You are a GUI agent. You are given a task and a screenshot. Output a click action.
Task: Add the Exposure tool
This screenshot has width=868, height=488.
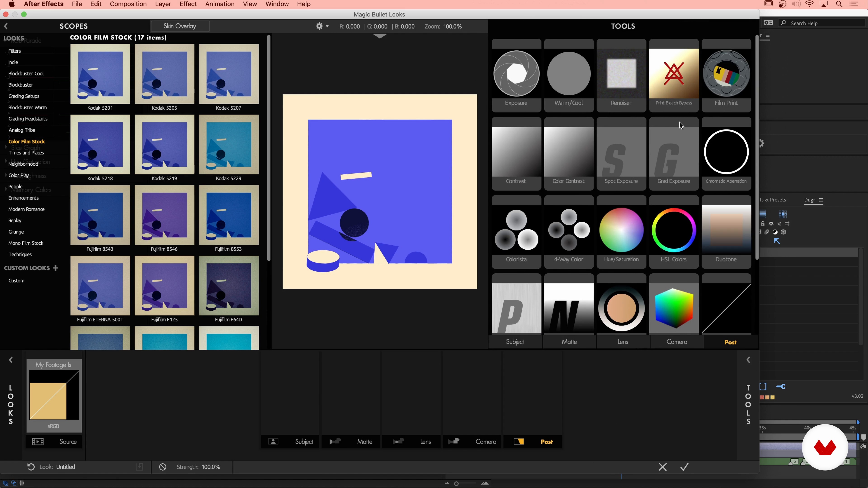click(x=516, y=75)
